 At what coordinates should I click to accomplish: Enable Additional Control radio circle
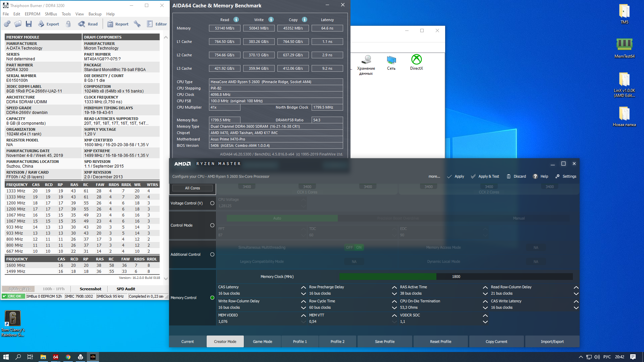click(212, 254)
